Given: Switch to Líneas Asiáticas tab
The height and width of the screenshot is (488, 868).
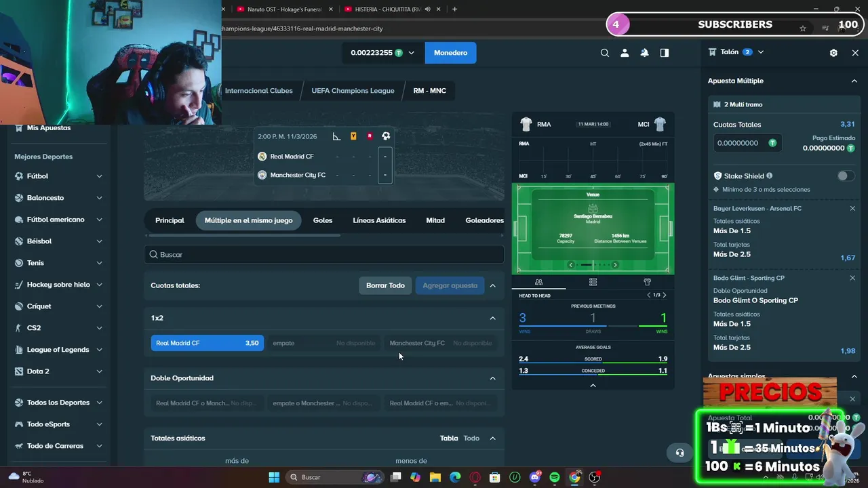Looking at the screenshot, I should point(379,220).
